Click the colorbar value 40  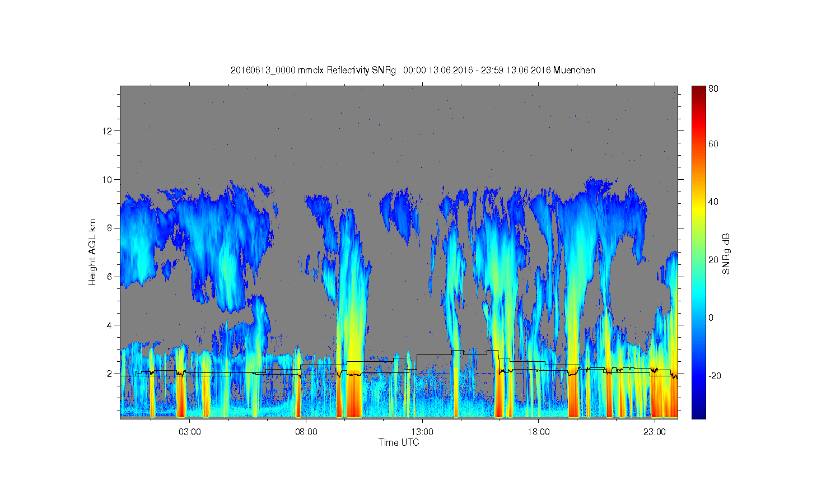click(713, 202)
